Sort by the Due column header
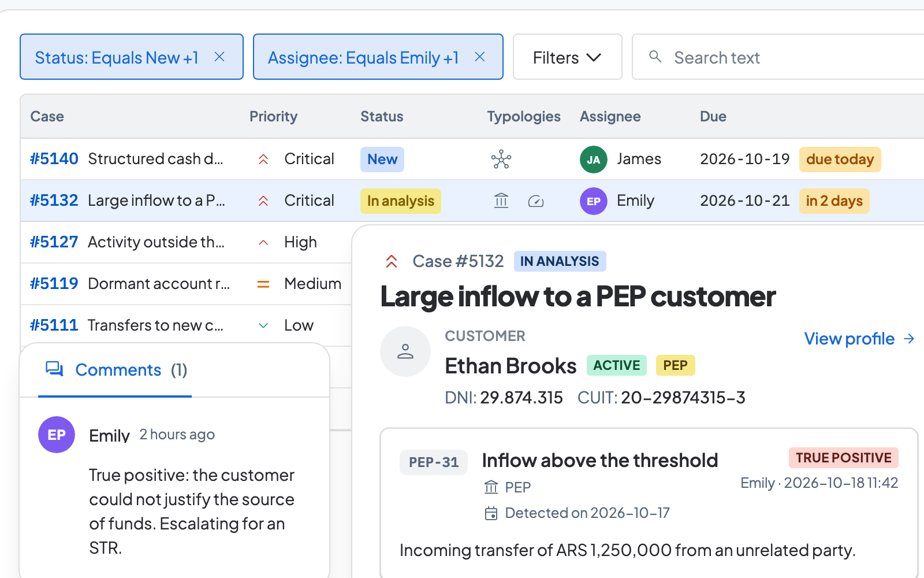 (x=713, y=116)
